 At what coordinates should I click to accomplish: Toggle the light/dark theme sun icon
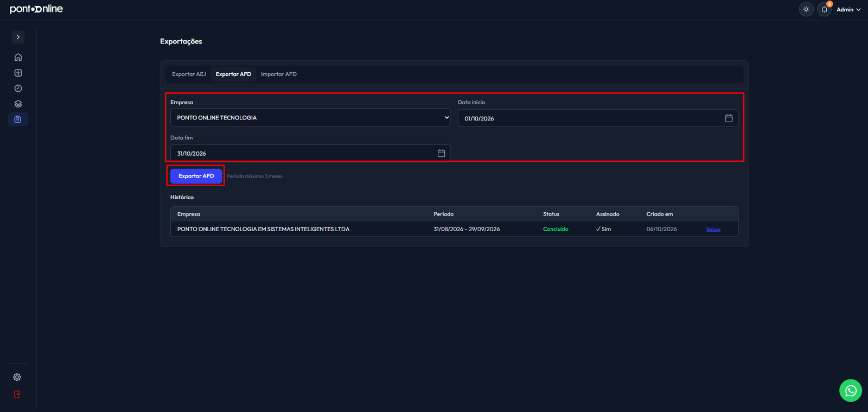[806, 9]
